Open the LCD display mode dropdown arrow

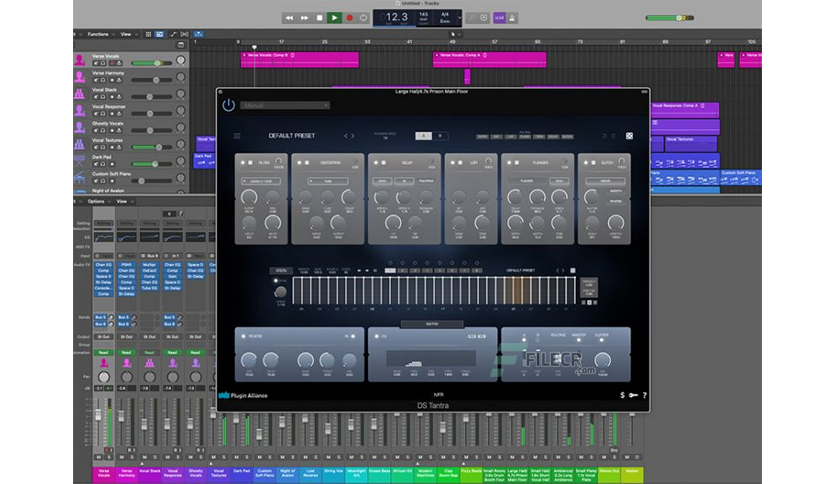(459, 18)
